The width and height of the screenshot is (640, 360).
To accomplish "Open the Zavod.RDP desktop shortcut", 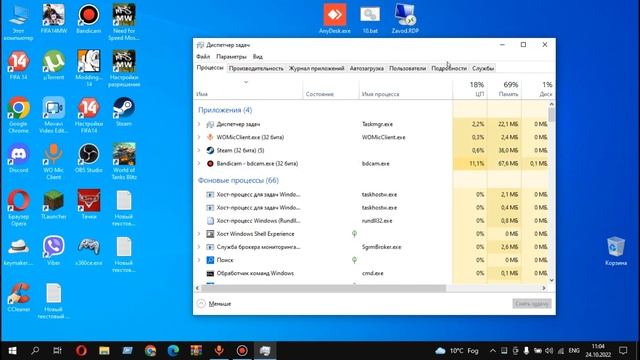I will 405,19.
